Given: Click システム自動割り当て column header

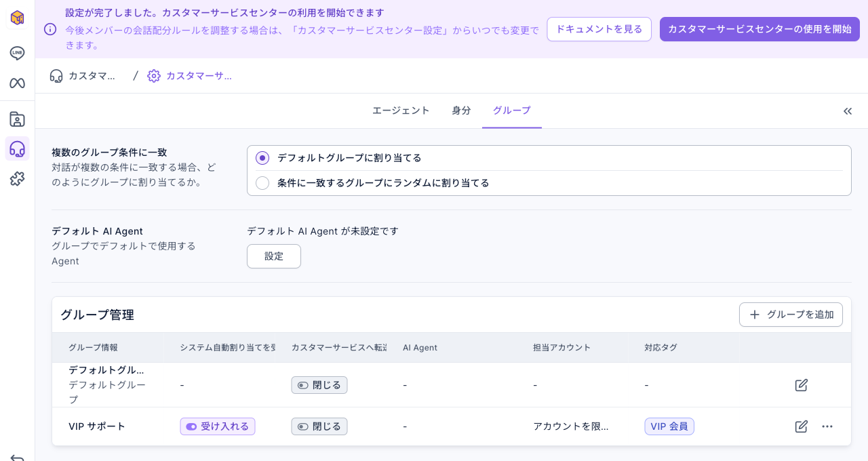Looking at the screenshot, I should click(228, 348).
